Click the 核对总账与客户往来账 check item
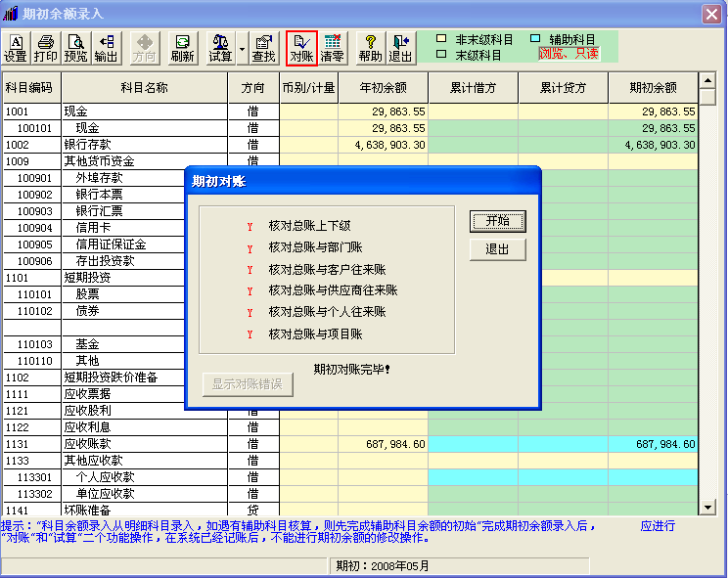Screen dimensions: 728x578 327,270
